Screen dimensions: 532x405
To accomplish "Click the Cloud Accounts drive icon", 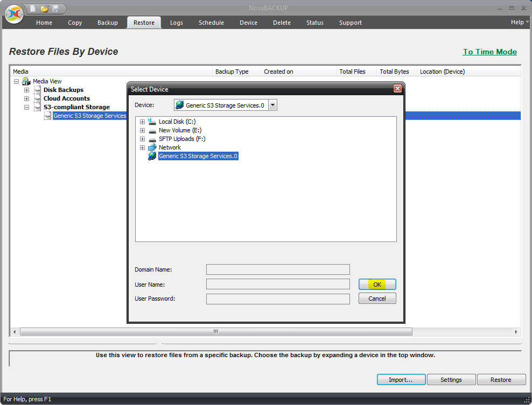I will [x=38, y=98].
